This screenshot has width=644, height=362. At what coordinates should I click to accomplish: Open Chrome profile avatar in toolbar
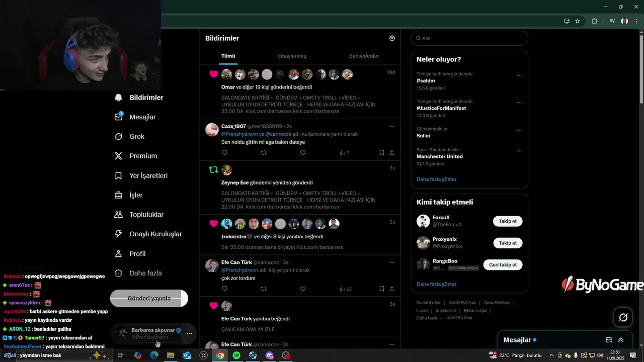pyautogui.click(x=624, y=21)
